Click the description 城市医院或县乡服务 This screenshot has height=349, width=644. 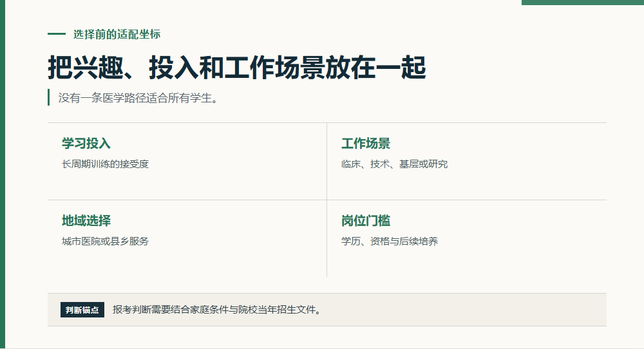pyautogui.click(x=105, y=241)
